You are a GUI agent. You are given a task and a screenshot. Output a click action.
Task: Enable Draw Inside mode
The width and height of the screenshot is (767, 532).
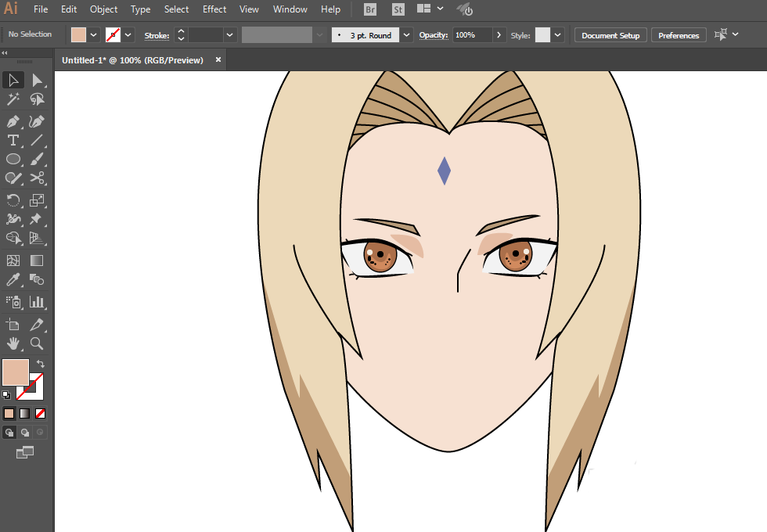(40, 432)
